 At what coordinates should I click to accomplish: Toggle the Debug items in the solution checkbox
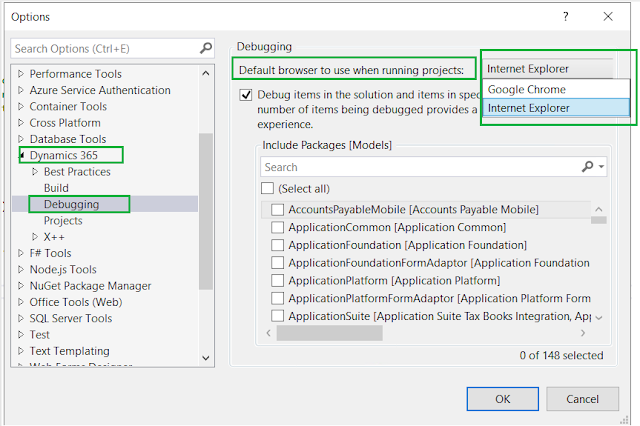(245, 95)
